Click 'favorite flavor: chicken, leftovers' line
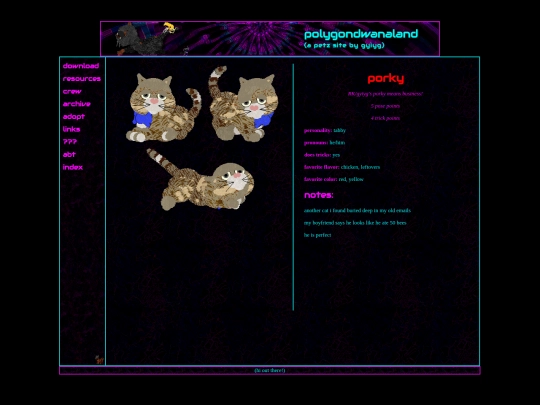The image size is (540, 405). click(342, 167)
